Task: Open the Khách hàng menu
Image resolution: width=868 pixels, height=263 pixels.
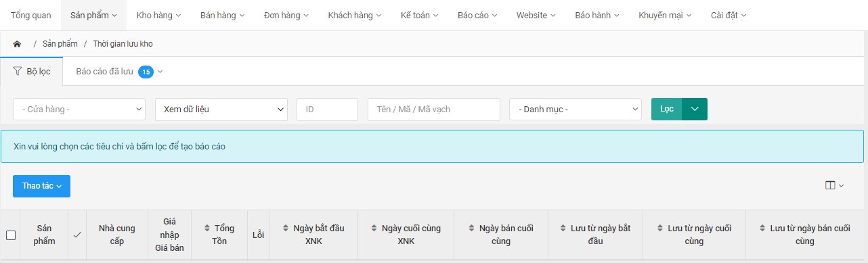Action: click(355, 15)
